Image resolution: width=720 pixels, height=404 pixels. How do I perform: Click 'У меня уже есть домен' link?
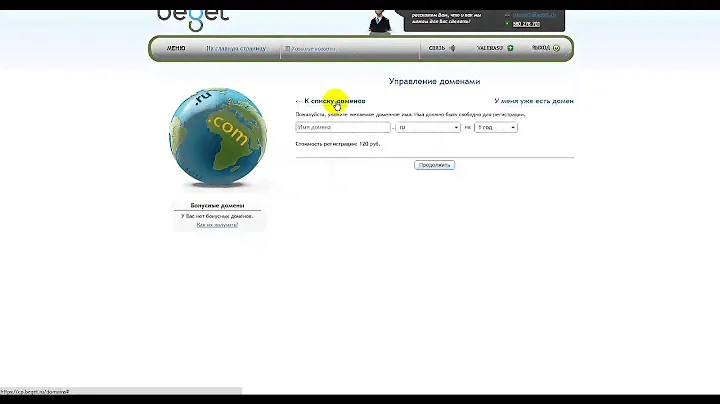(x=534, y=101)
